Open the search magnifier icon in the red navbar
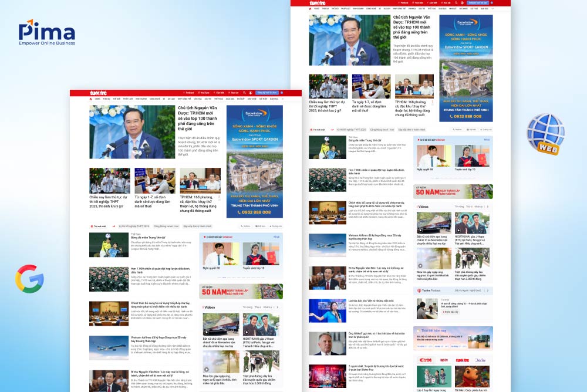Viewport: 587px width, 392px height. click(245, 93)
